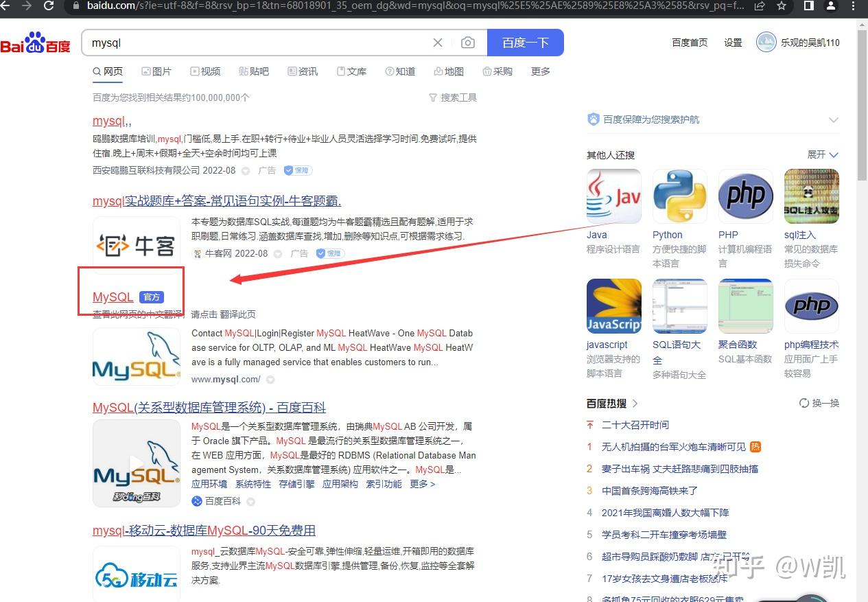Image resolution: width=868 pixels, height=602 pixels.
Task: Expand 其他人还搜 with 展开
Action: 823,154
